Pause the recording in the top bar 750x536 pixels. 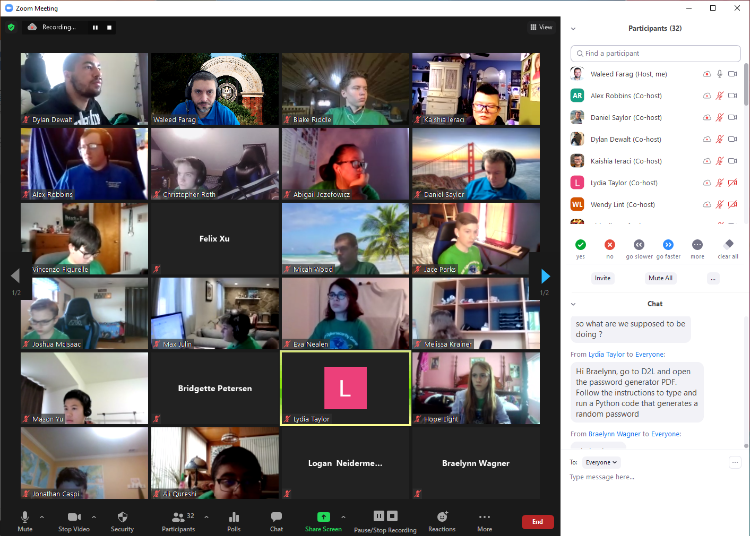pos(95,27)
